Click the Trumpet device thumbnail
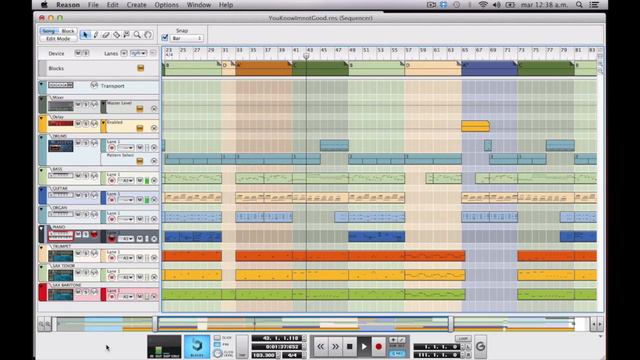The width and height of the screenshot is (640, 360). [x=60, y=256]
